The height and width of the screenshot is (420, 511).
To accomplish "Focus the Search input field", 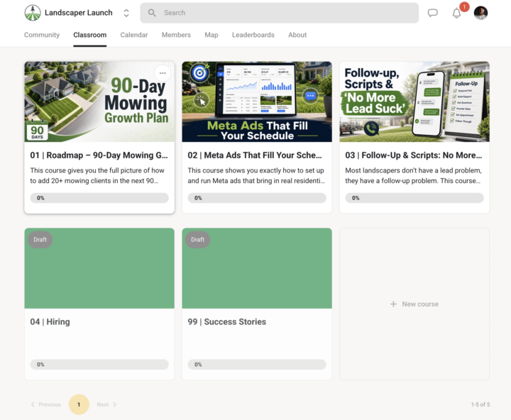I will point(280,13).
